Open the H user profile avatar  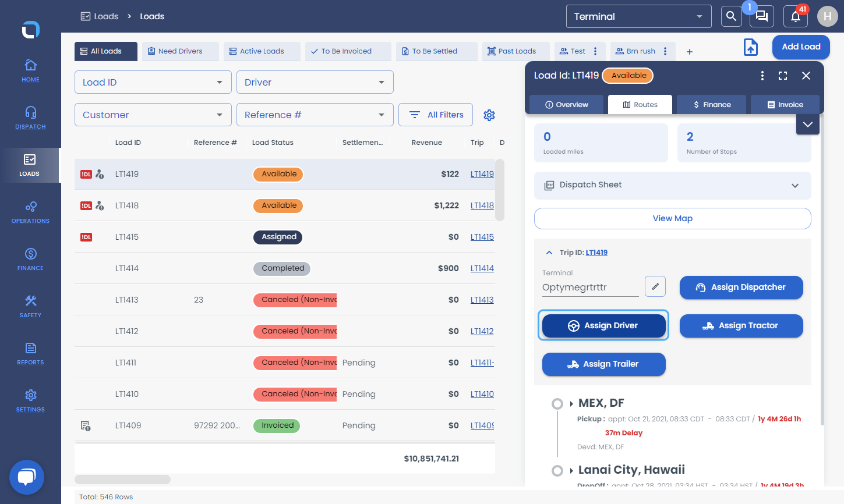pos(827,16)
